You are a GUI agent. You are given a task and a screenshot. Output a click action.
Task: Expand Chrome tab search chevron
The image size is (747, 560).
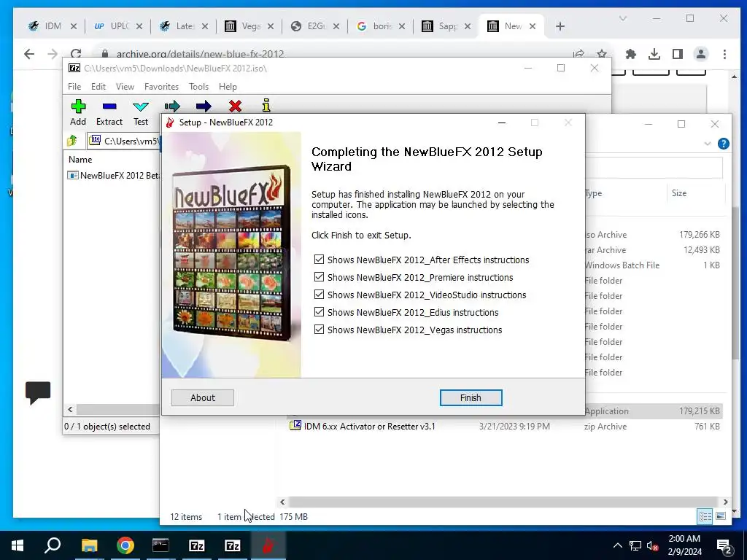pos(623,18)
